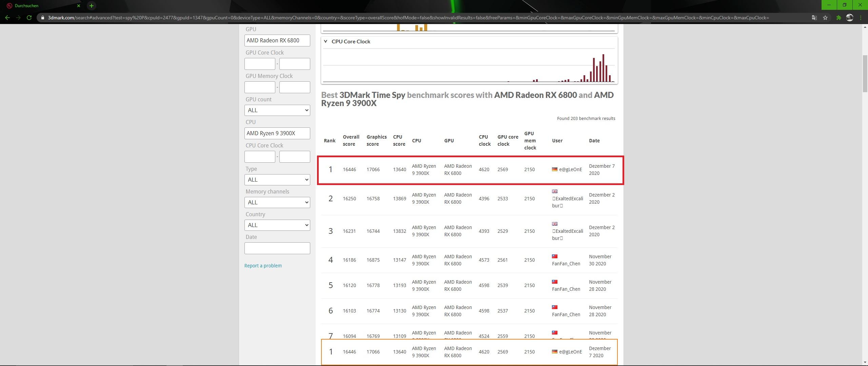Click the Taiwan flag in rank 4 row

pyautogui.click(x=554, y=257)
